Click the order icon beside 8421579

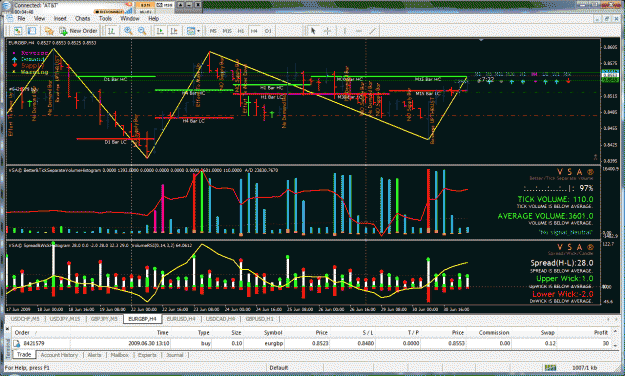17,343
